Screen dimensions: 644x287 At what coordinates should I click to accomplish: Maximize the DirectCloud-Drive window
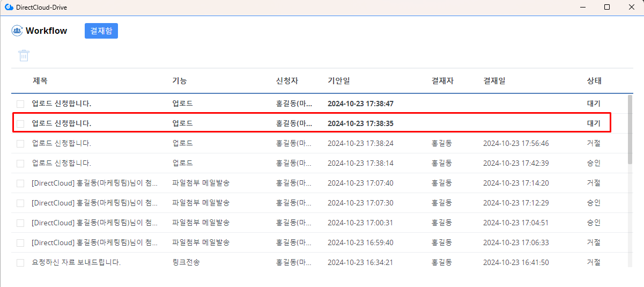(606, 7)
